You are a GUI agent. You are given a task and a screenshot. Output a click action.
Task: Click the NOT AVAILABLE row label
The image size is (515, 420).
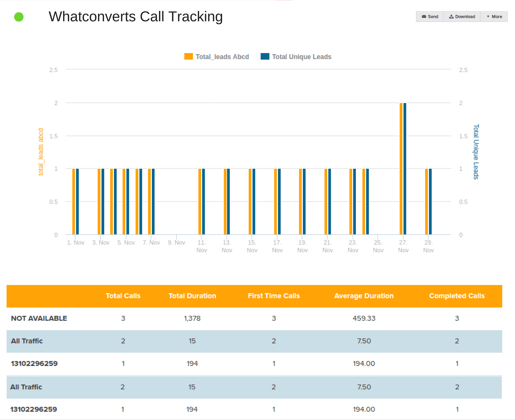tap(39, 318)
